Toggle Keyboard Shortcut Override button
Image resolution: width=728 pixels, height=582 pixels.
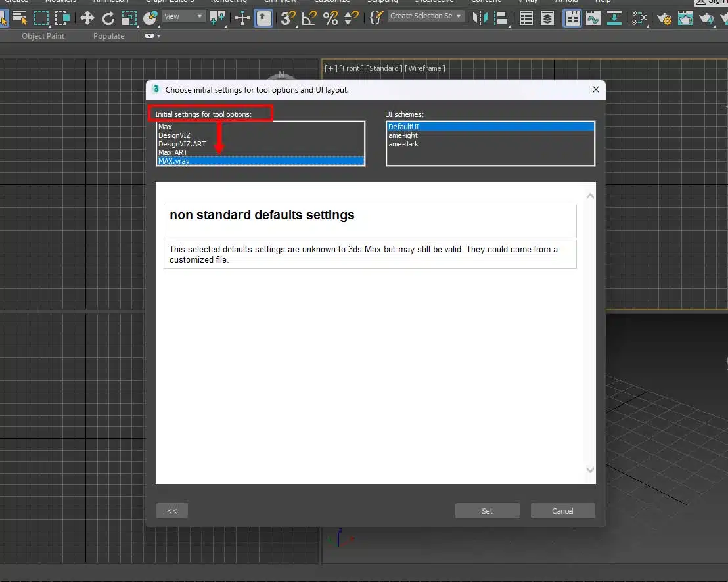point(263,18)
